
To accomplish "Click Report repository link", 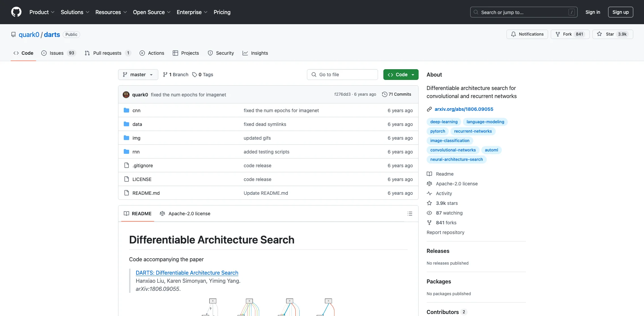I will pyautogui.click(x=445, y=232).
